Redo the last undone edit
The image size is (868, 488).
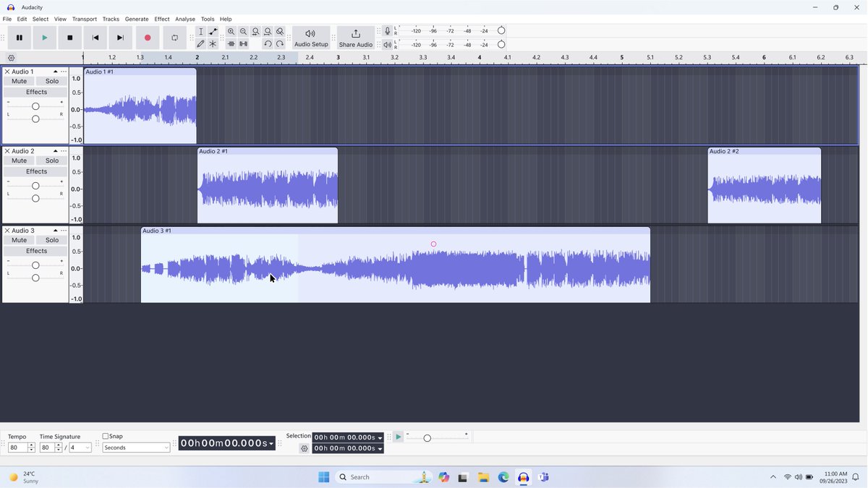point(280,44)
